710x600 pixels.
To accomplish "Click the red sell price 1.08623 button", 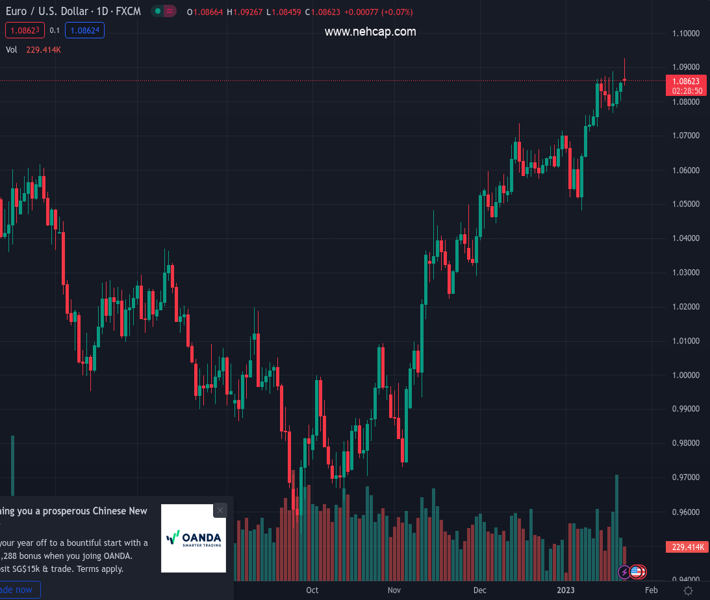I will (24, 31).
